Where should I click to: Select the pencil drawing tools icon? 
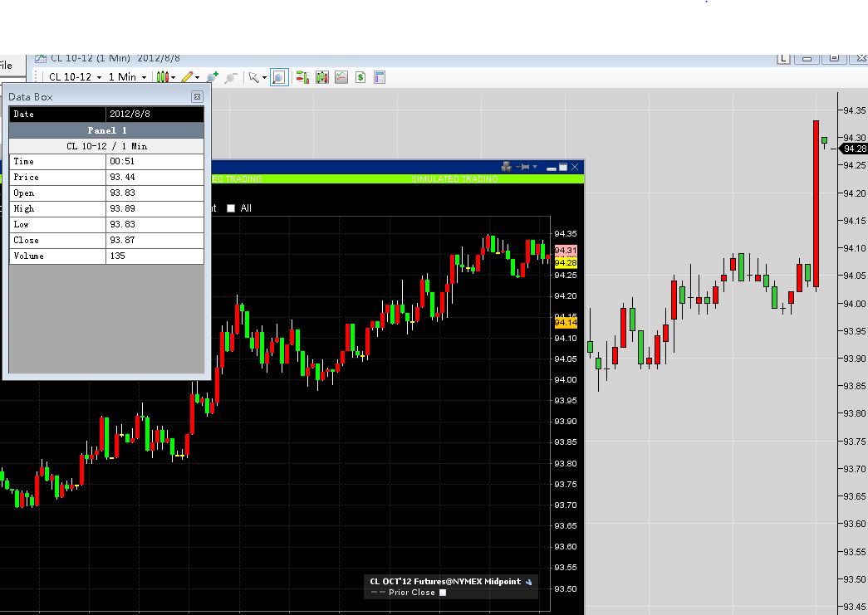(x=187, y=77)
